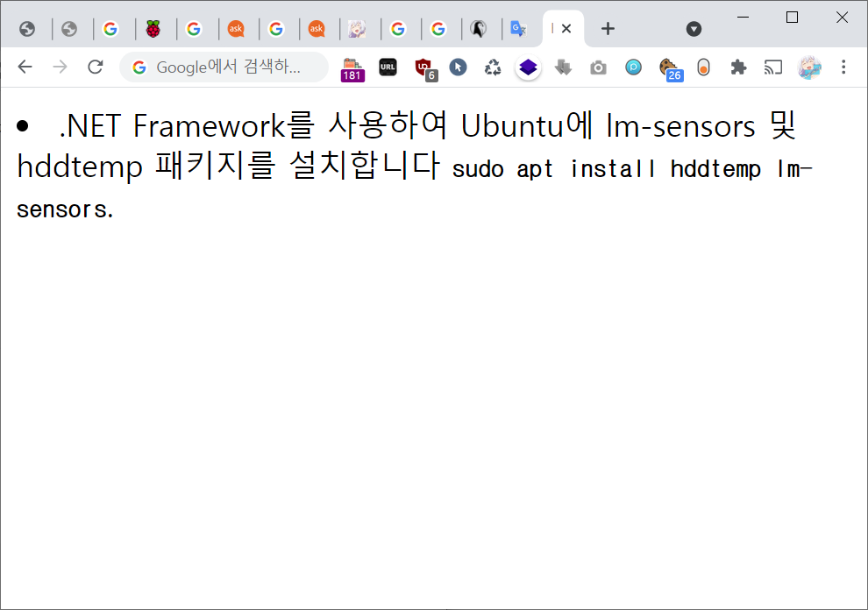Switch to the dark penguin icon tab

click(x=479, y=29)
